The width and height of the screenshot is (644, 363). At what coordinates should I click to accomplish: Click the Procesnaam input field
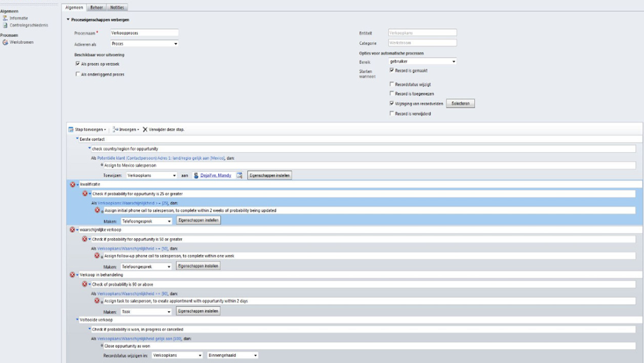[x=144, y=33]
